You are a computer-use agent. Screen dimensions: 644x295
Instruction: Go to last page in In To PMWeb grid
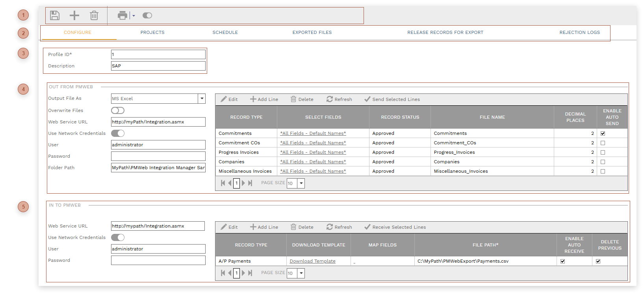[x=250, y=273]
